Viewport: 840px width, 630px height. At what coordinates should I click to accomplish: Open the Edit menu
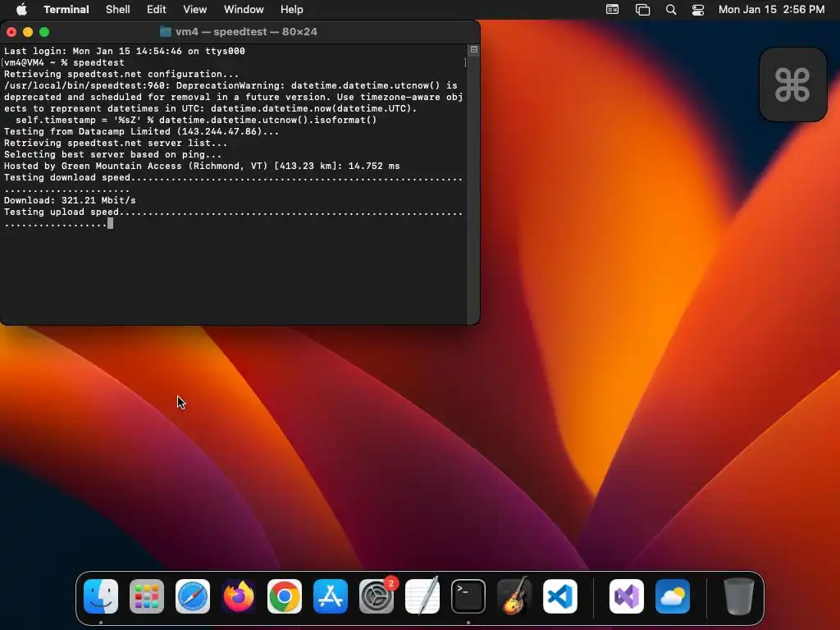(157, 10)
